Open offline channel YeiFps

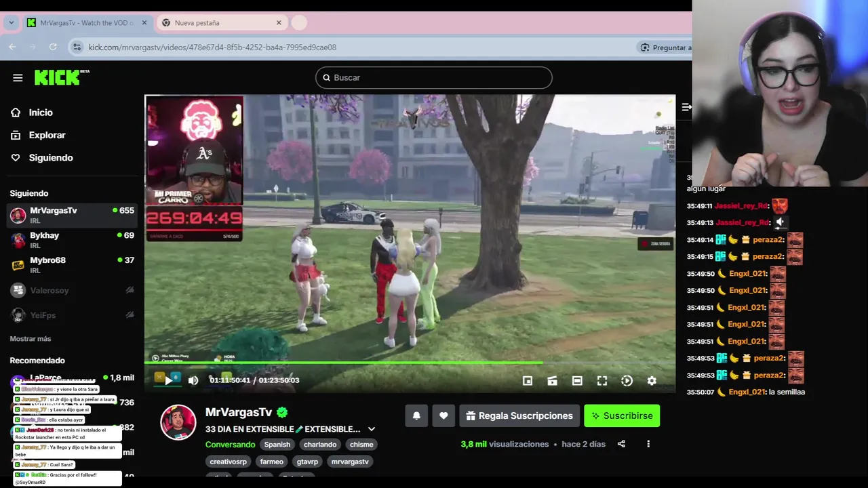coord(71,315)
